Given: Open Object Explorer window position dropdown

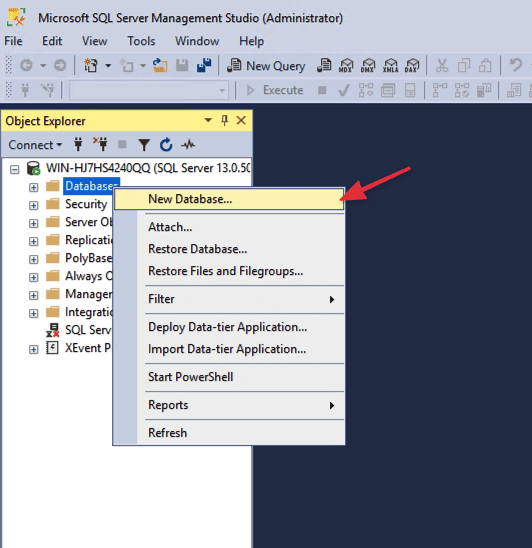Looking at the screenshot, I should pos(208,121).
